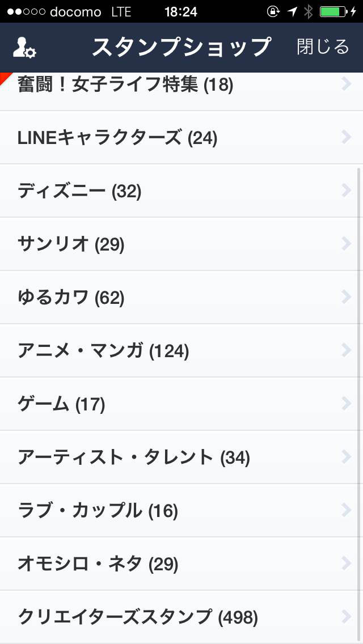Open the sticker settings via profile gear icon
Image resolution: width=363 pixels, height=644 pixels.
24,46
